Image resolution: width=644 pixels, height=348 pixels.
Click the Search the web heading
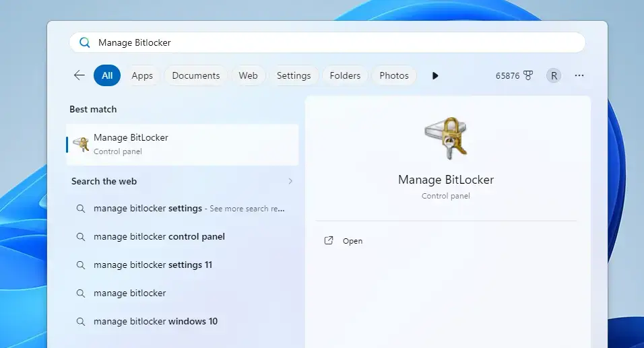point(104,181)
